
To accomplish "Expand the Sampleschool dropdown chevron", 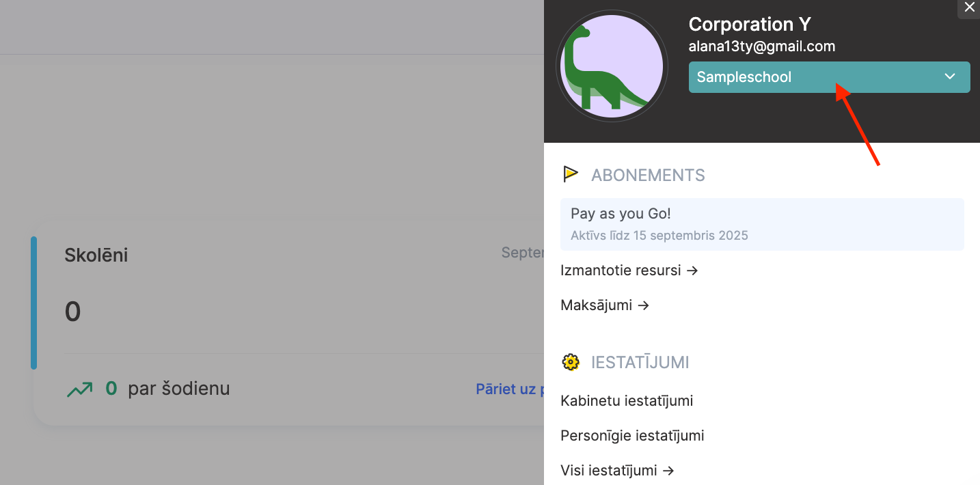I will (x=949, y=77).
